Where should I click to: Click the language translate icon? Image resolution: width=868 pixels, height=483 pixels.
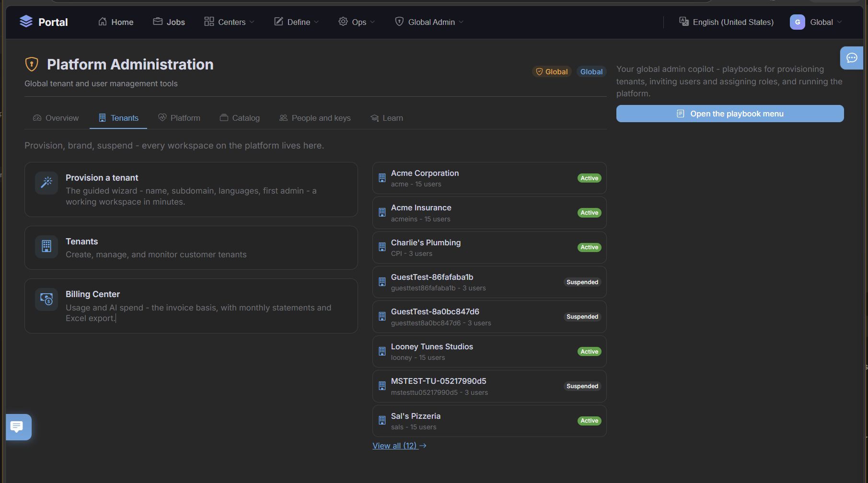[684, 22]
